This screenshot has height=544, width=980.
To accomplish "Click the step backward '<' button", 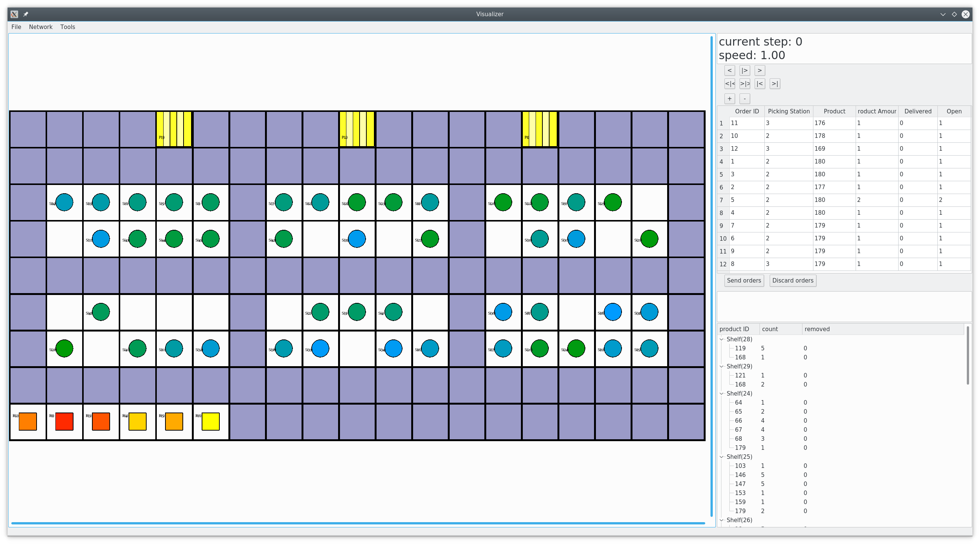I will (729, 70).
